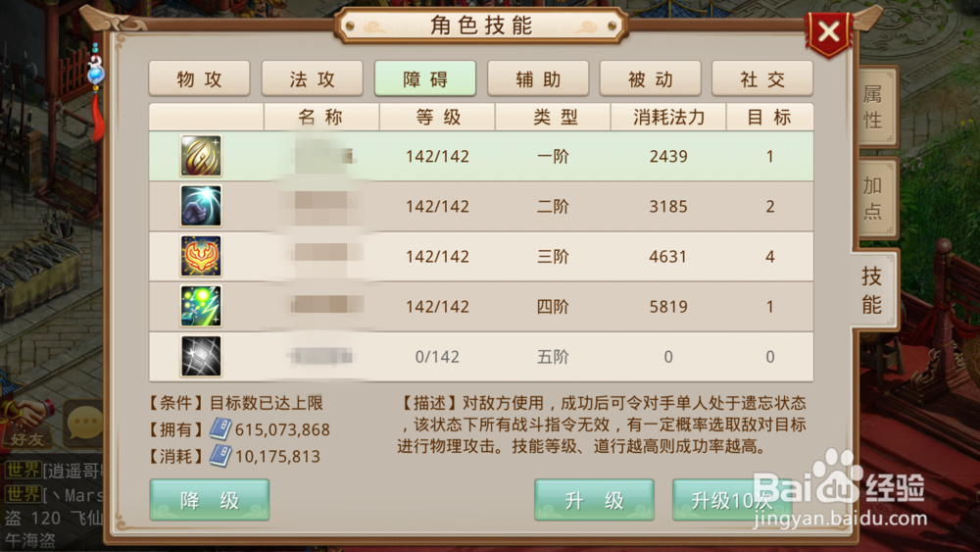
Task: Click the blue book currency icon beside 拥有
Action: (x=220, y=428)
